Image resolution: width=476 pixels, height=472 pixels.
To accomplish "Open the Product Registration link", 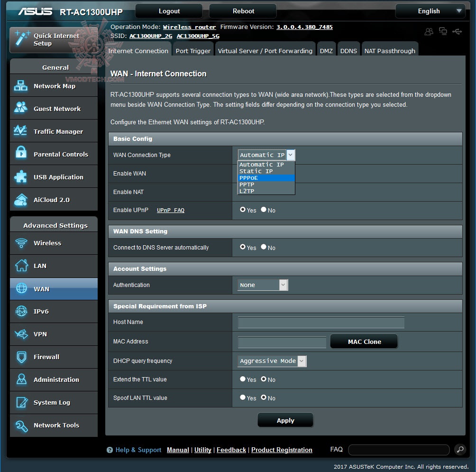I will [282, 450].
